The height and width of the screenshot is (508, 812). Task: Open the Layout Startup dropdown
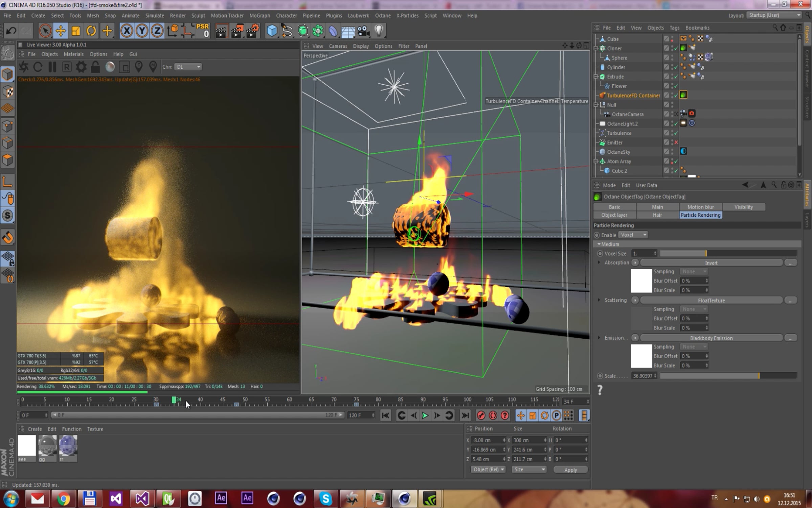774,15
